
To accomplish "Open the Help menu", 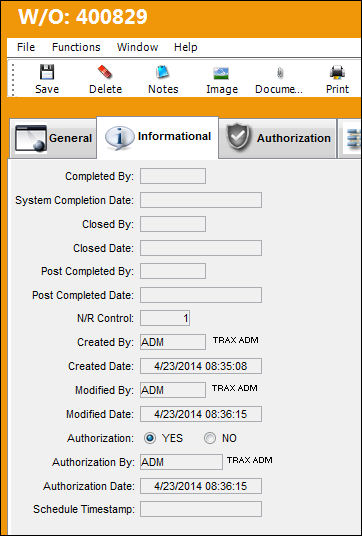I will (x=186, y=47).
